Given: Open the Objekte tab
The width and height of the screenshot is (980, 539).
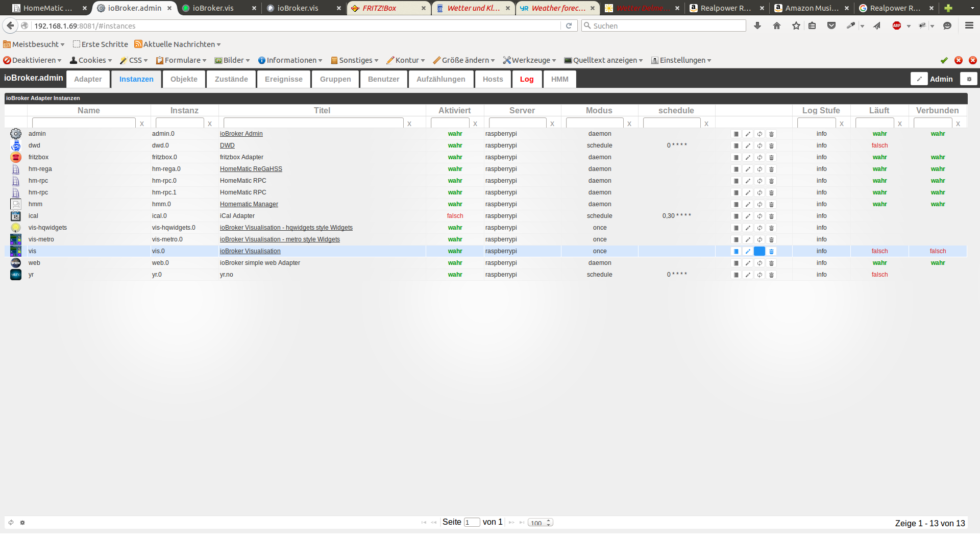Looking at the screenshot, I should point(184,79).
